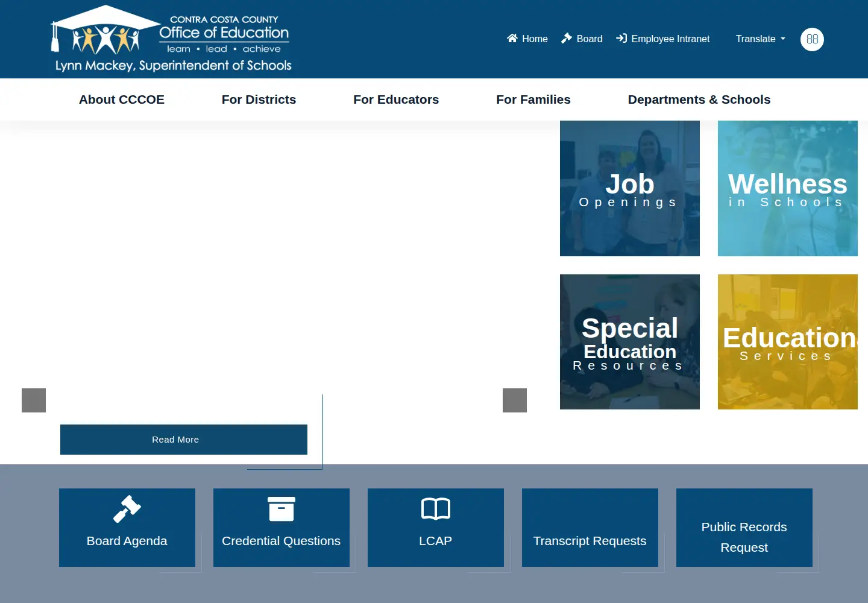This screenshot has width=868, height=603.
Task: Click the previous slide gray button
Action: click(x=34, y=400)
